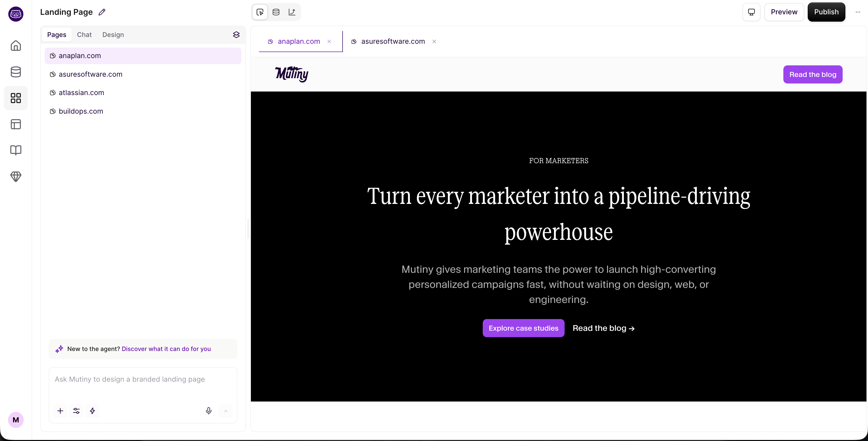Switch to the data view toolbar icon
Viewport: 868px width, 441px height.
pos(276,12)
